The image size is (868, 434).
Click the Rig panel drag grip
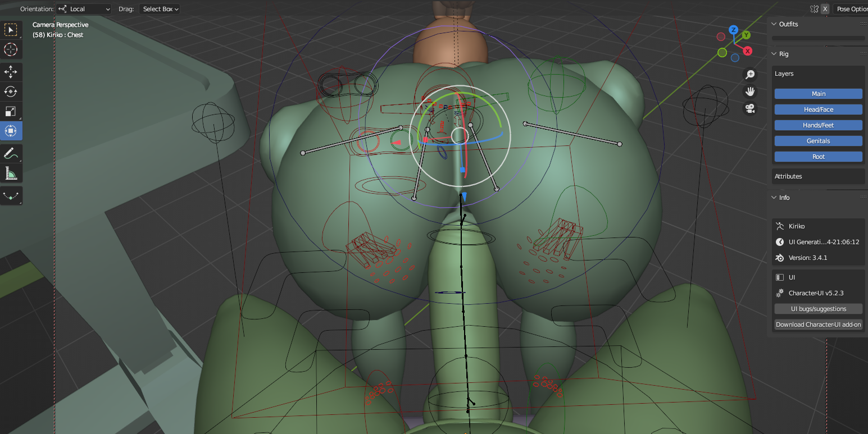pyautogui.click(x=863, y=54)
